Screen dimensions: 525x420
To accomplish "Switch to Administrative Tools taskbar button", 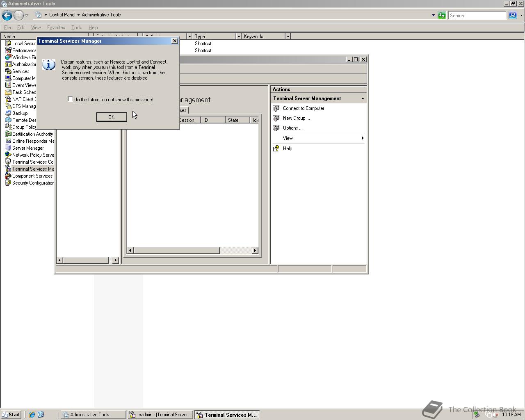I will coord(94,415).
